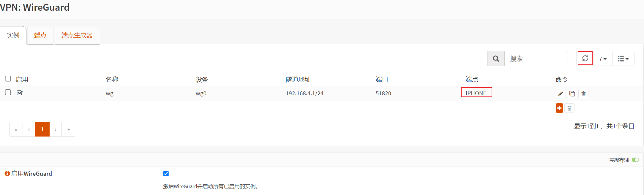Clone the wg instance row
The image size is (644, 195).
572,94
